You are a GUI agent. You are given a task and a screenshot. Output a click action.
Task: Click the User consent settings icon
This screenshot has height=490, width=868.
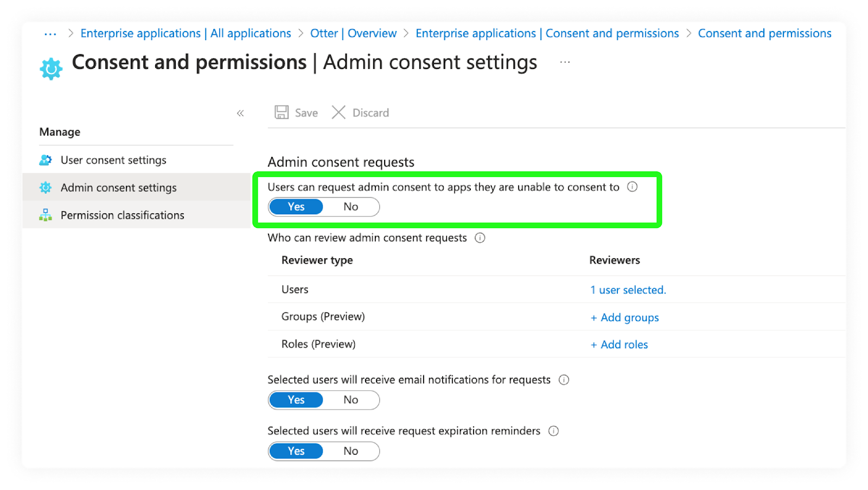pos(46,160)
